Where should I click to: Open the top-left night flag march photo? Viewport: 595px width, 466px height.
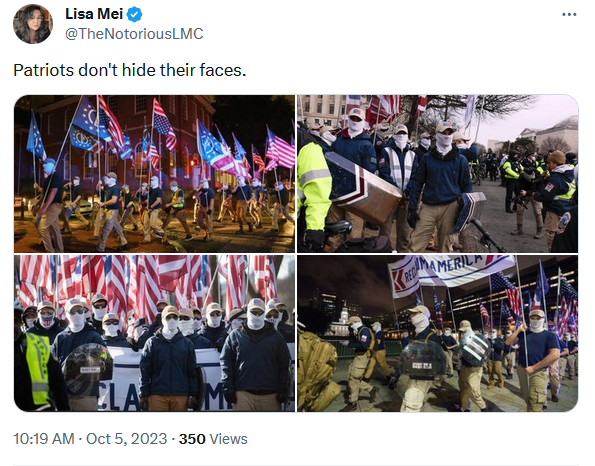click(154, 174)
